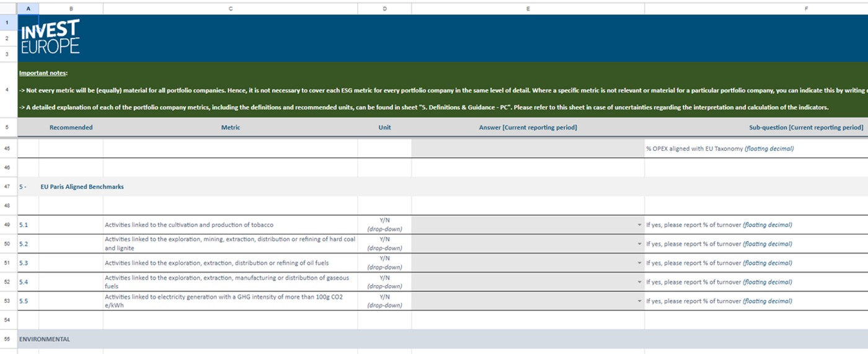
Task: Select the "Recommended" heading cell
Action: (71, 128)
